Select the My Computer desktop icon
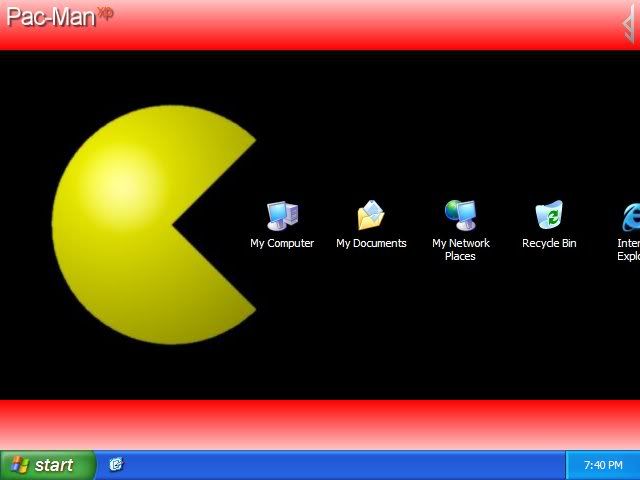The image size is (640, 480). 282,216
